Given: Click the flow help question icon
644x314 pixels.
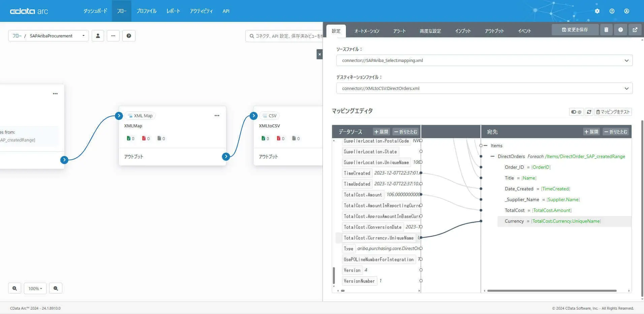Looking at the screenshot, I should click(x=129, y=36).
